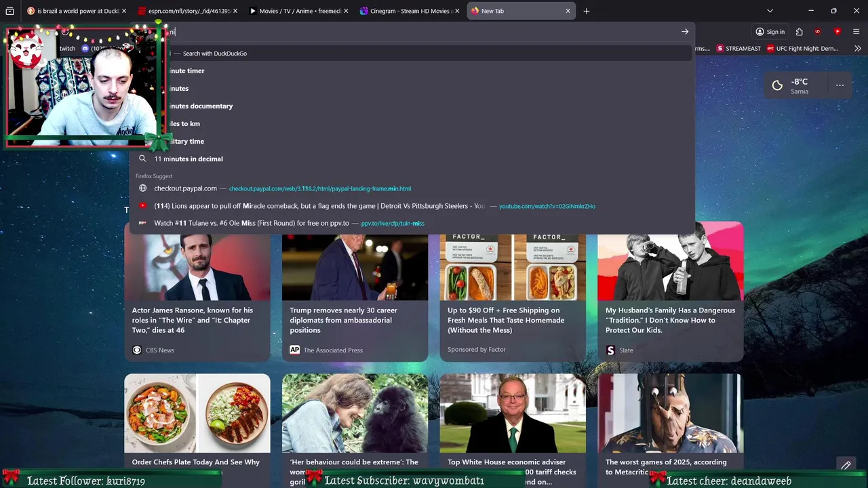Screen dimensions: 868x488
Task: Open the Lions Miracle comeback YouTube suggestion
Action: 412,206
